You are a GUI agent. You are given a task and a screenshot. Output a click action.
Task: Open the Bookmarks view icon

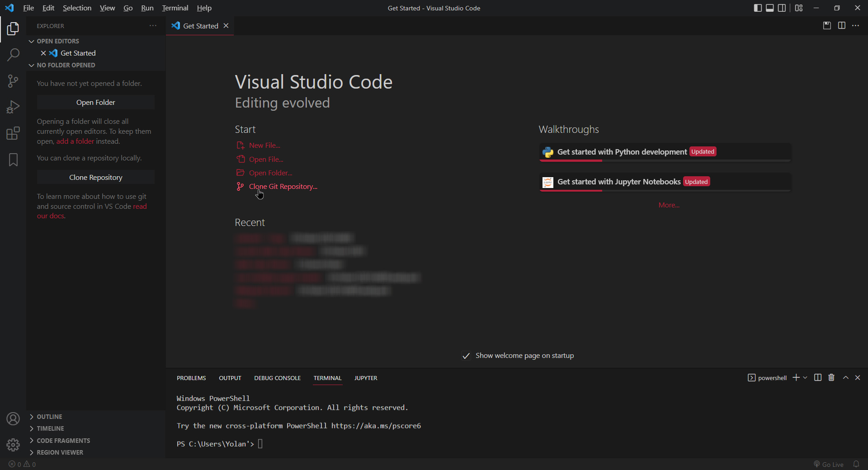pos(13,160)
